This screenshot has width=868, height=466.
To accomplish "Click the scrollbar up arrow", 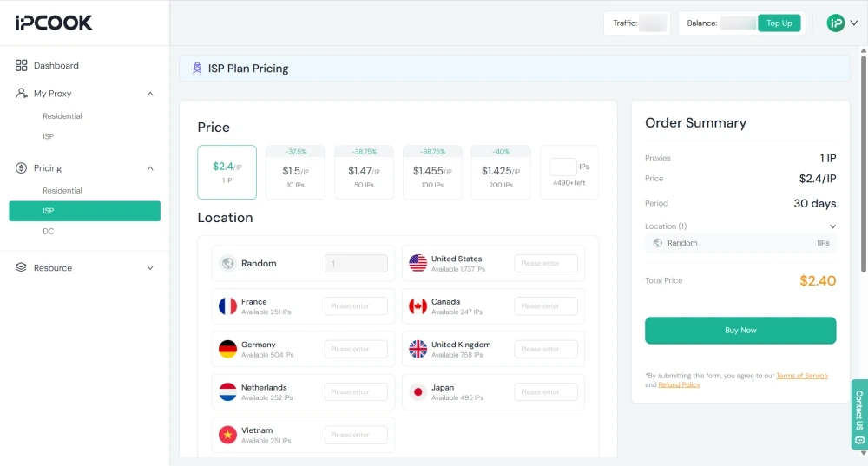I will point(863,50).
